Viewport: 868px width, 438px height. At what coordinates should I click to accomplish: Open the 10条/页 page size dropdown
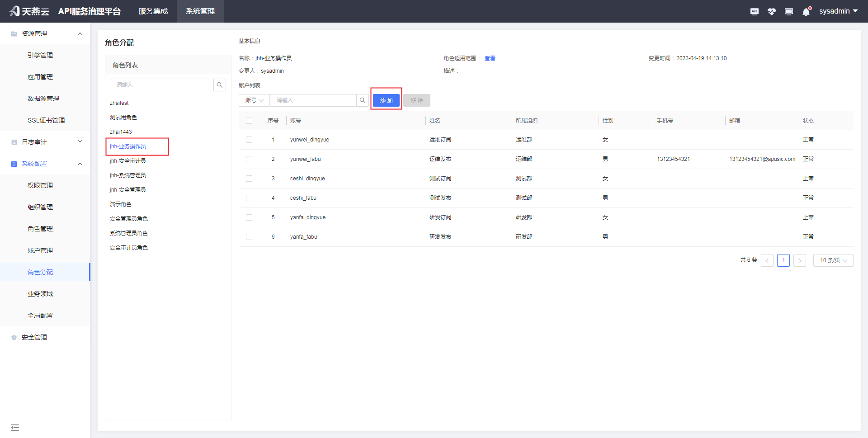click(x=833, y=260)
